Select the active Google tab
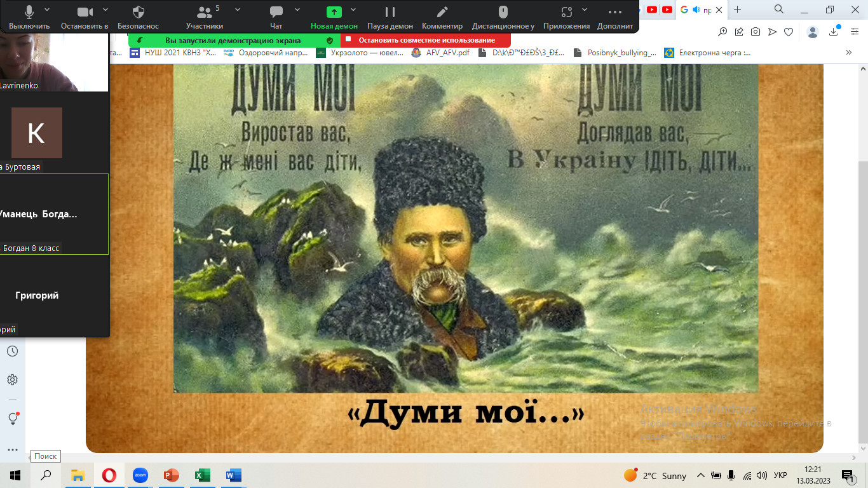This screenshot has height=488, width=868. [x=702, y=10]
